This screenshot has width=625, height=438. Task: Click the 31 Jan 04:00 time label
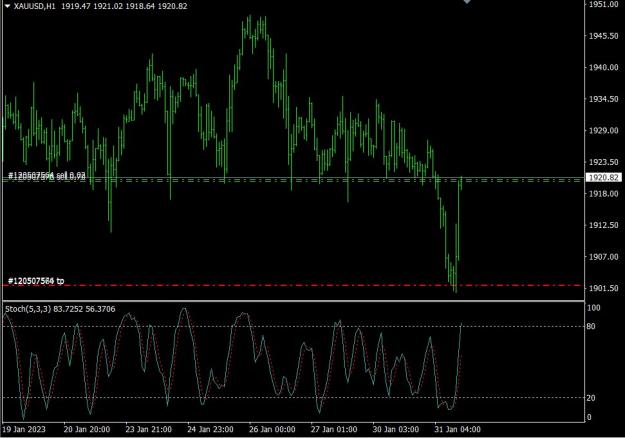tap(458, 430)
